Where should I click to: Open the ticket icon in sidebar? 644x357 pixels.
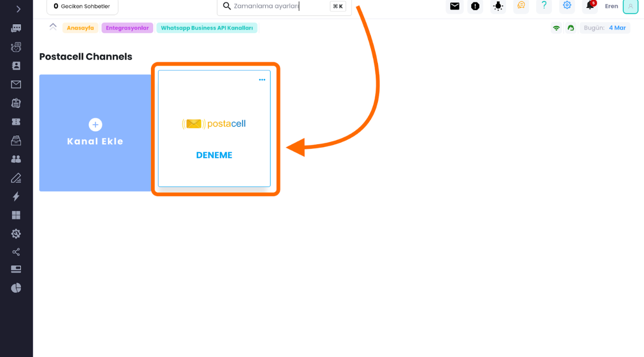tap(16, 122)
